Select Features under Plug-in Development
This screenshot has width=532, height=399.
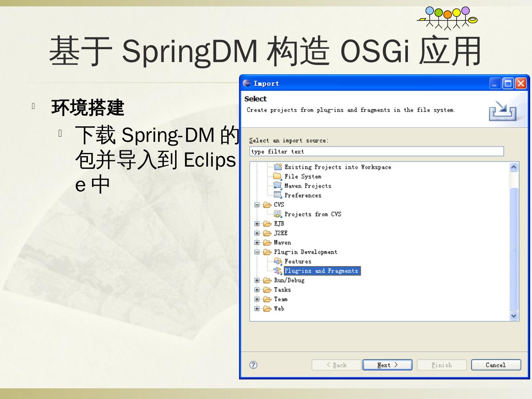click(x=298, y=262)
